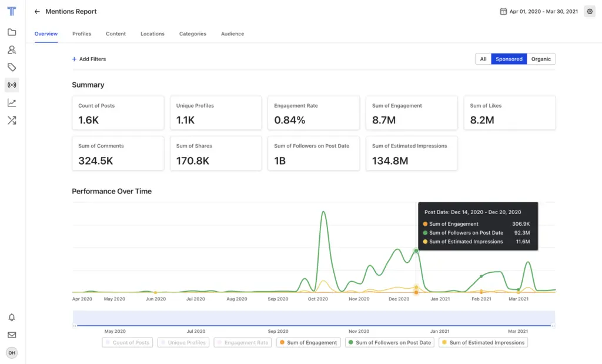Open the date range picker
Viewport: 602px width, 364px height.
click(539, 11)
